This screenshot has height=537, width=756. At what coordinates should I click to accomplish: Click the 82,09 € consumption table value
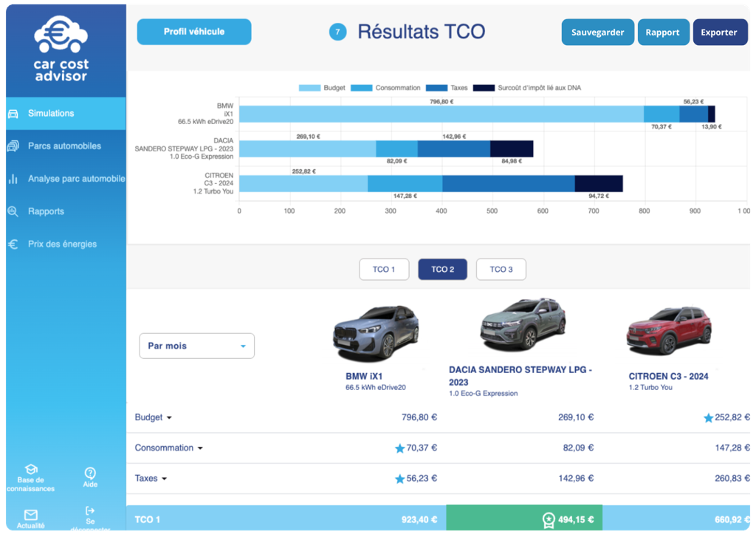coord(579,448)
